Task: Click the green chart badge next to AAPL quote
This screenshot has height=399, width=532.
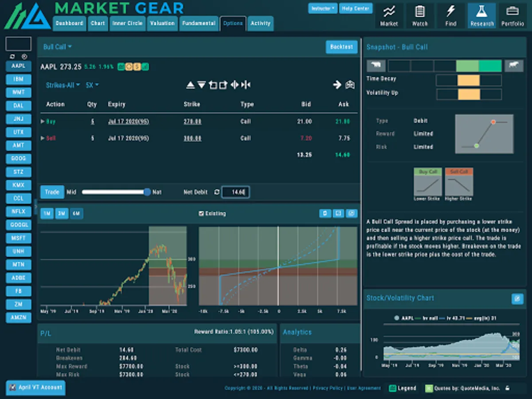Action: point(121,67)
